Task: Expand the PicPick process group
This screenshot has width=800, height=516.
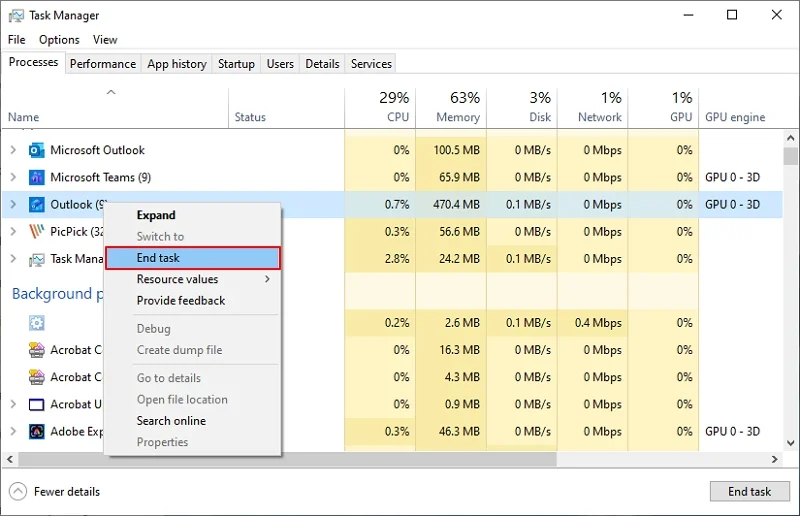Action: coord(14,232)
